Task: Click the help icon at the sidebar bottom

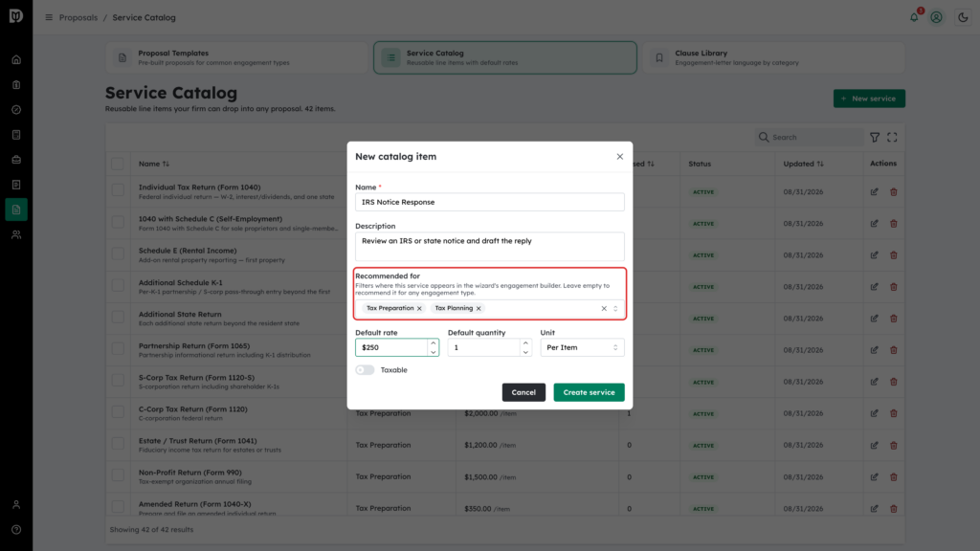Action: [16, 530]
